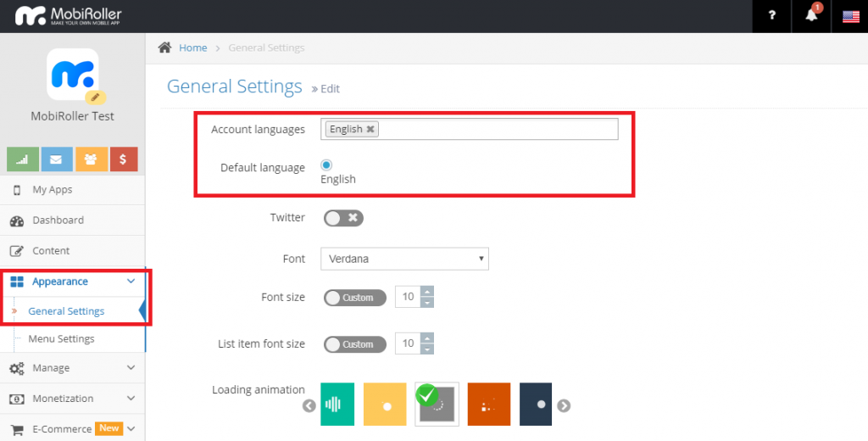Click the red dollar sign button
Image resolution: width=868 pixels, height=441 pixels.
(124, 159)
